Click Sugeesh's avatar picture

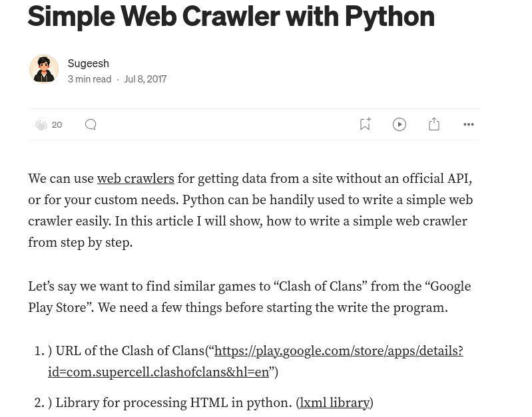click(44, 69)
